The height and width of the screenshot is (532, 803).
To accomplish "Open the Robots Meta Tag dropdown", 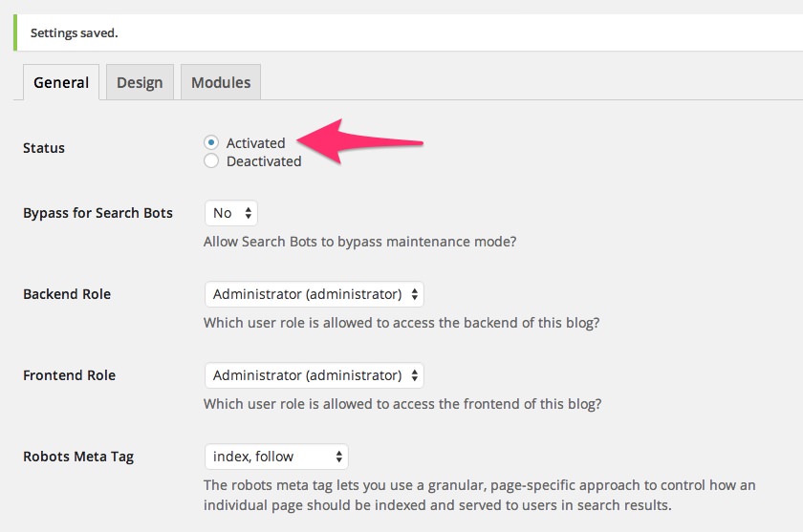I will 276,457.
